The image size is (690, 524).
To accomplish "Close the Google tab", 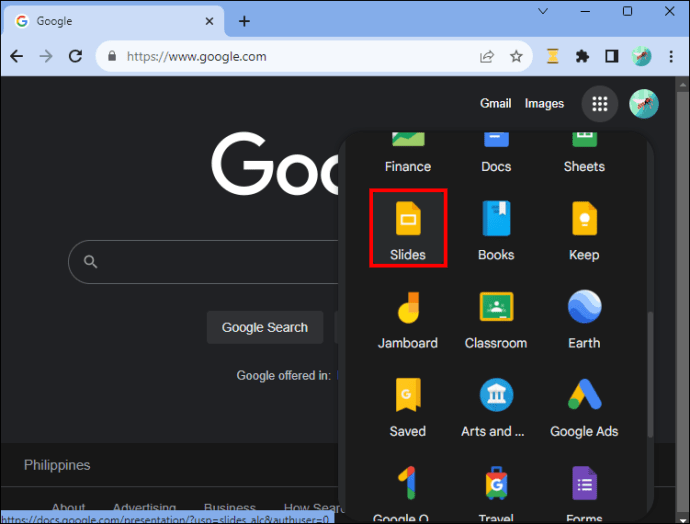I will pos(209,21).
